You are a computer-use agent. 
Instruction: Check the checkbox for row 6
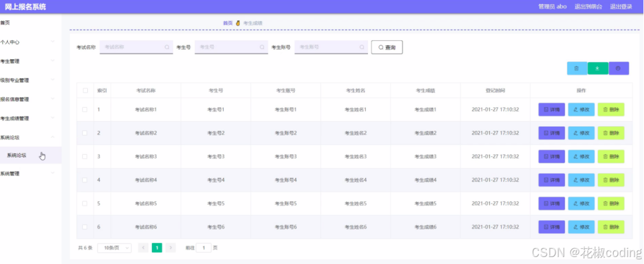coord(85,227)
